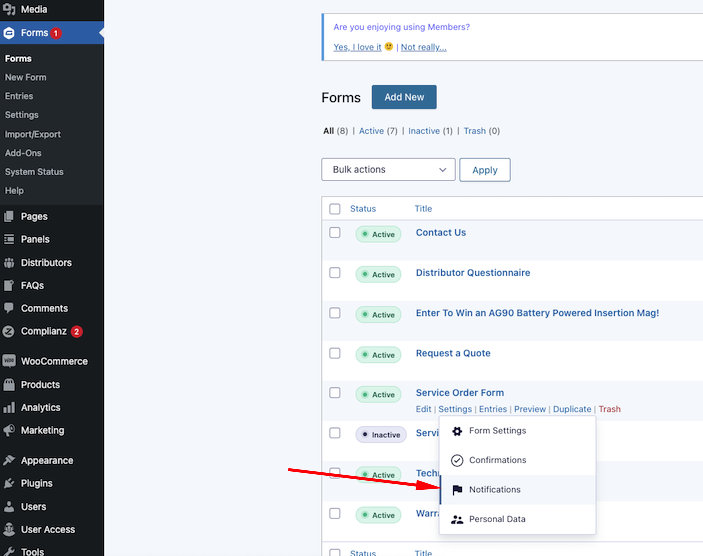Open Settings submenu under Service Order Form
The height and width of the screenshot is (556, 703).
click(x=455, y=409)
